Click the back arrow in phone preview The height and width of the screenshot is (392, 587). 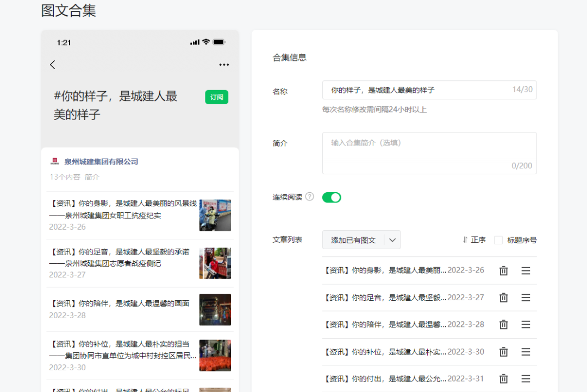[53, 65]
